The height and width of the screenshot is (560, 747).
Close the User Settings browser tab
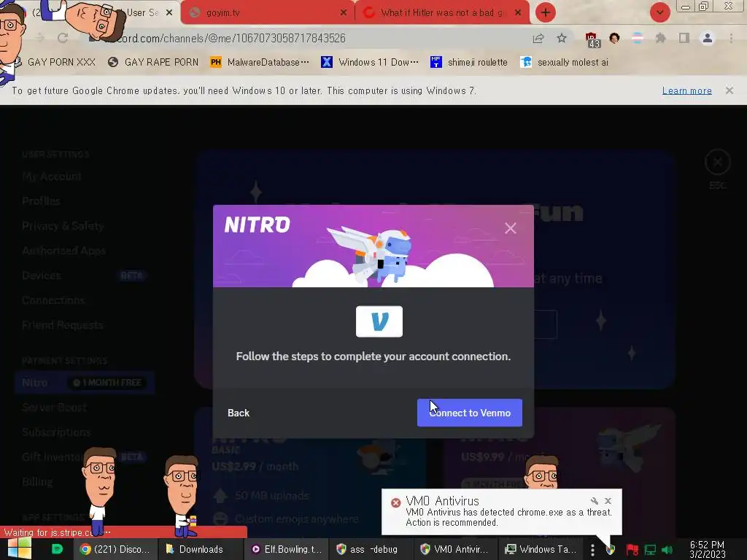pos(169,13)
